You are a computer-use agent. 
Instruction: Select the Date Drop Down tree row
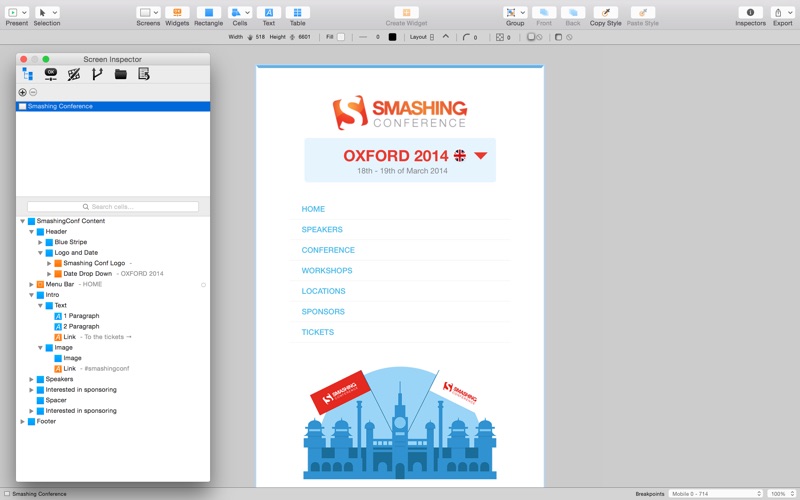coord(113,274)
